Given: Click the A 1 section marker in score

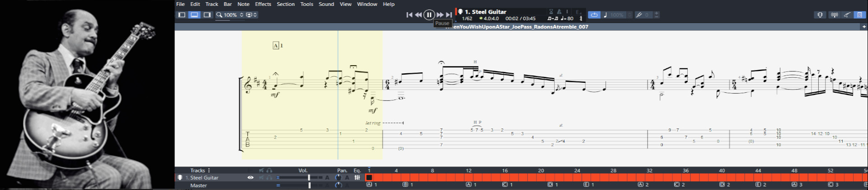Looking at the screenshot, I should (x=278, y=45).
